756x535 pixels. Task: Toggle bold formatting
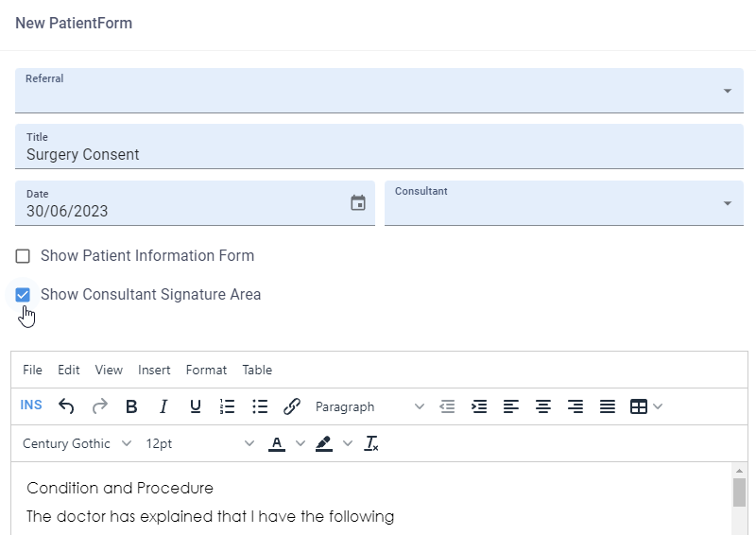[131, 406]
